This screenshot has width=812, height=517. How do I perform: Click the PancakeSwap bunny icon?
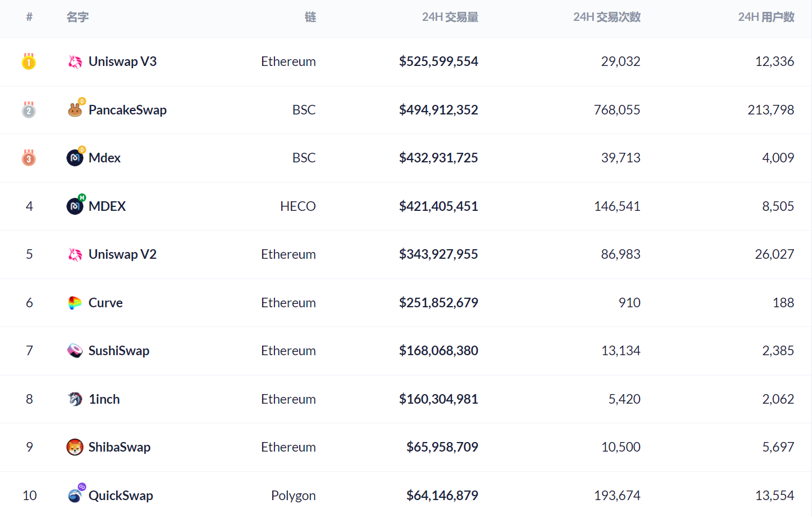coord(75,110)
